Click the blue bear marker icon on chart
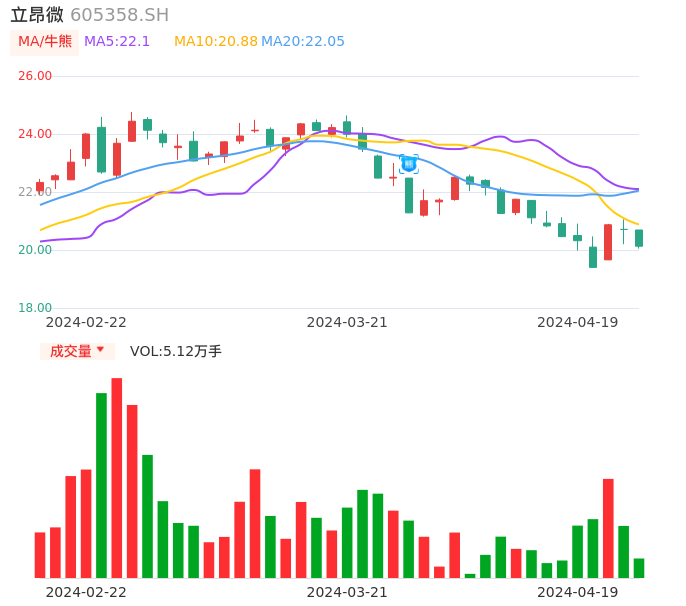The width and height of the screenshot is (686, 606). (x=408, y=163)
